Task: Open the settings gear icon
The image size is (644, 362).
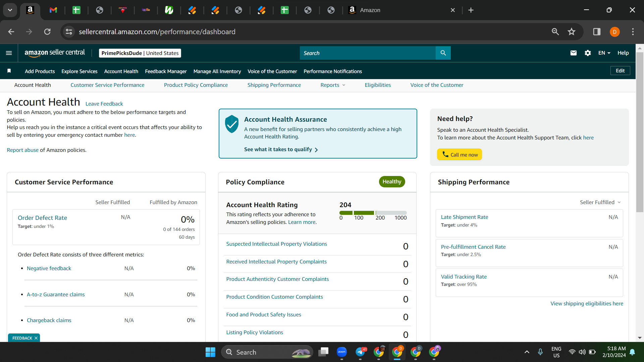Action: [x=588, y=53]
